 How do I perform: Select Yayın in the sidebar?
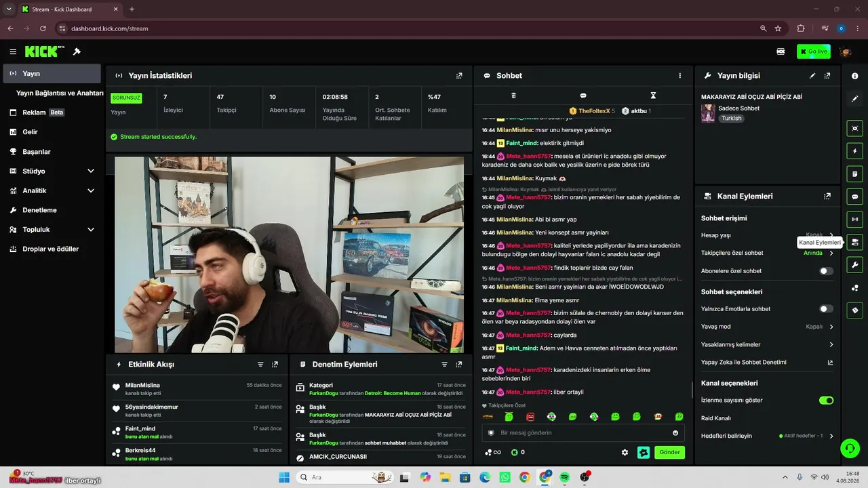click(52, 74)
